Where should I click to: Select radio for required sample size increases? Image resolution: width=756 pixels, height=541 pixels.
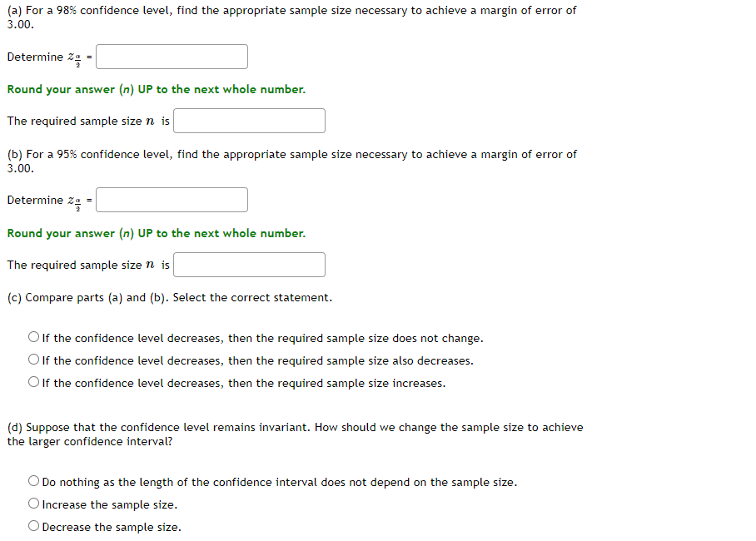click(33, 382)
